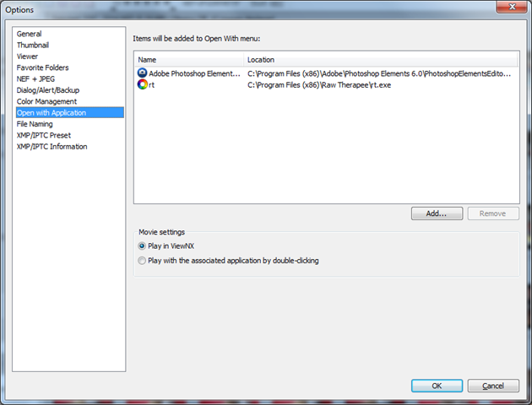The width and height of the screenshot is (532, 405).
Task: Select Play with associated application option
Action: (142, 261)
